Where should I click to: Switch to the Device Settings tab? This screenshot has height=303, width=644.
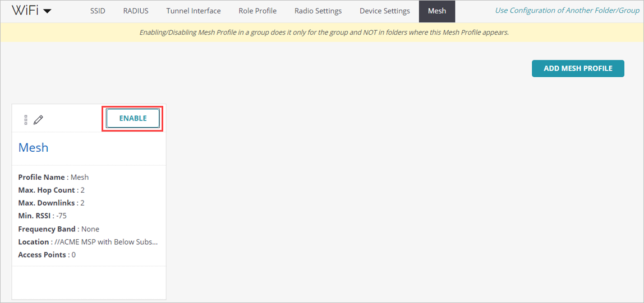pos(385,11)
